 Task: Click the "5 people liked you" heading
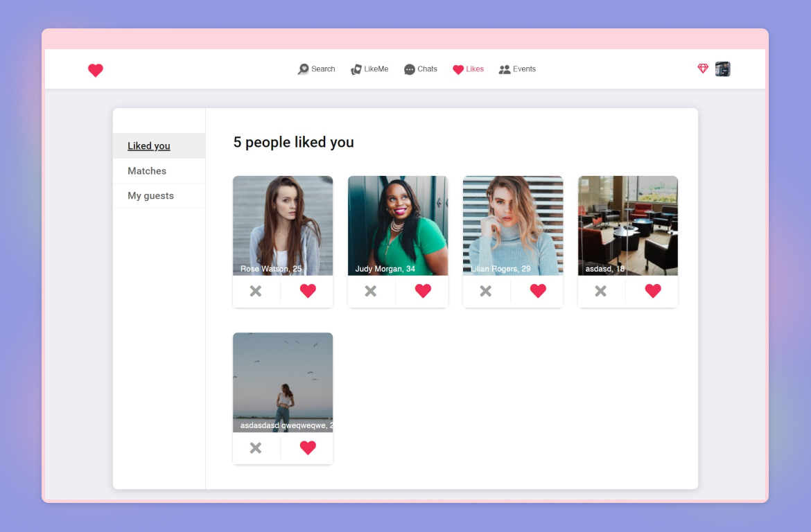(x=294, y=142)
